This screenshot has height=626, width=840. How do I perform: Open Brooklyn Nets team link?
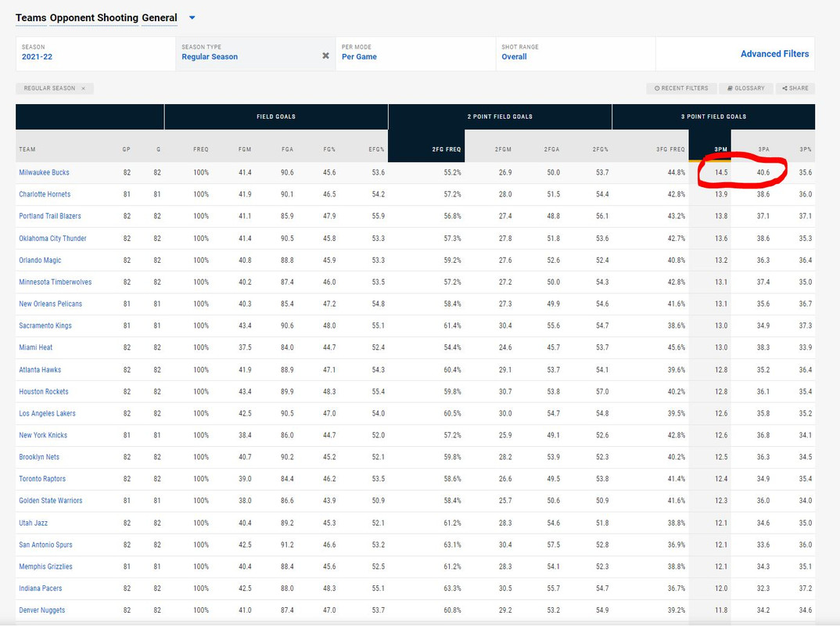tap(39, 457)
